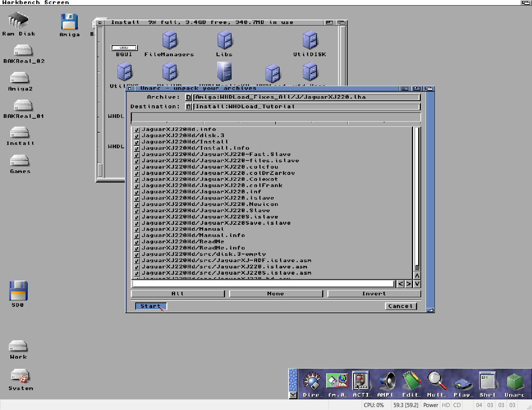The height and width of the screenshot is (410, 532).
Task: Collapse the dock with its arrow button
Action: tap(293, 395)
